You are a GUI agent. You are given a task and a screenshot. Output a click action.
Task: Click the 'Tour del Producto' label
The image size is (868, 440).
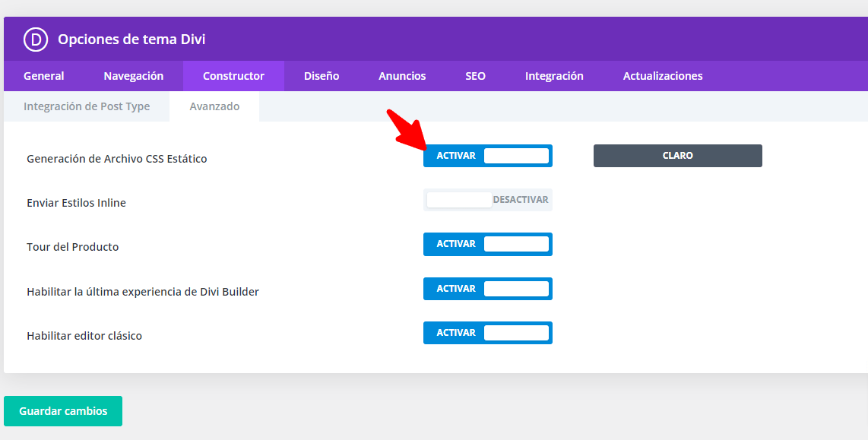point(72,248)
